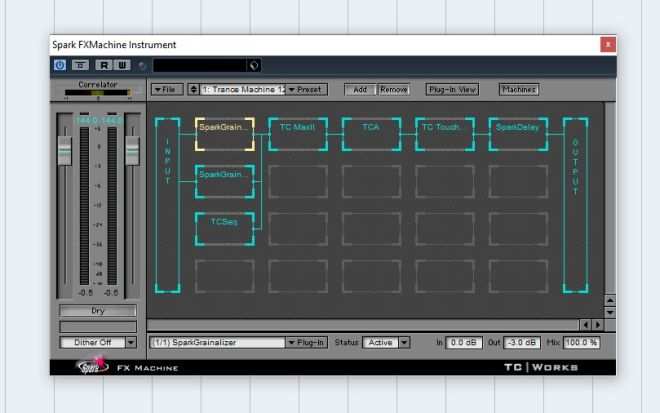Open the Status dropdown arrow
This screenshot has width=660, height=413.
pos(404,342)
